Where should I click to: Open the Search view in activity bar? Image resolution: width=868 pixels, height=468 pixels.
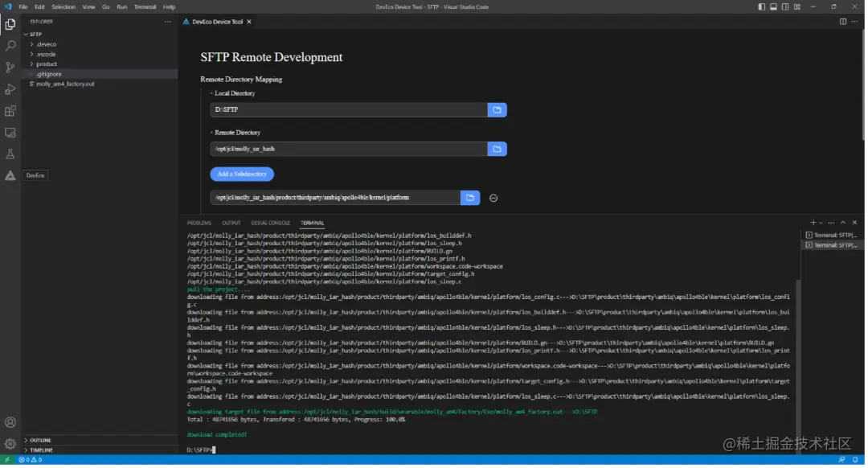[10, 46]
